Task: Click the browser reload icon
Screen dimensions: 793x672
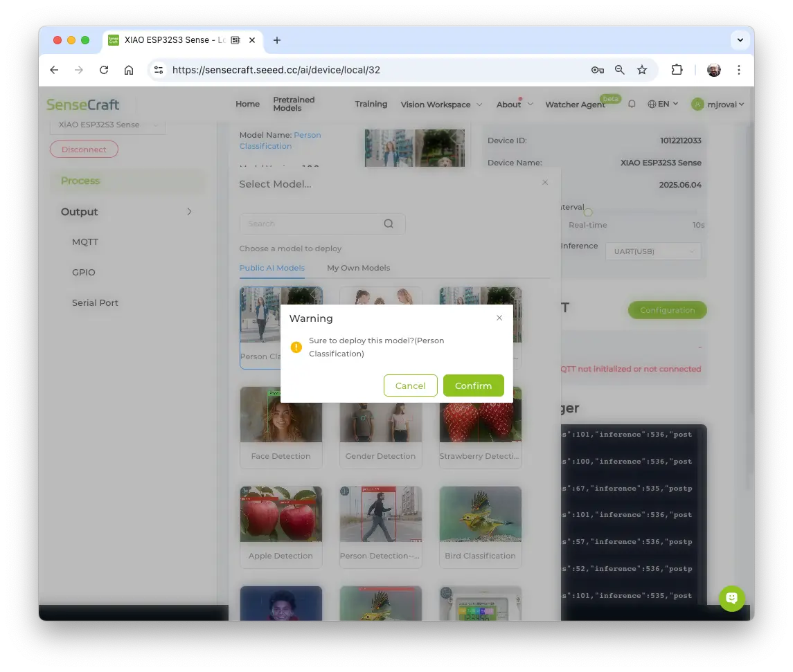Action: pos(104,70)
